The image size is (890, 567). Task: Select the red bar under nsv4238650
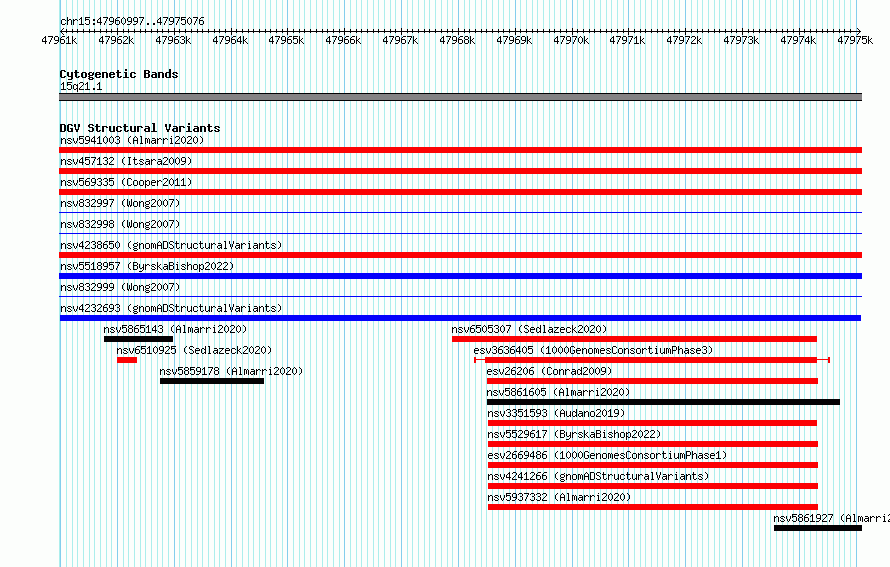[460, 255]
